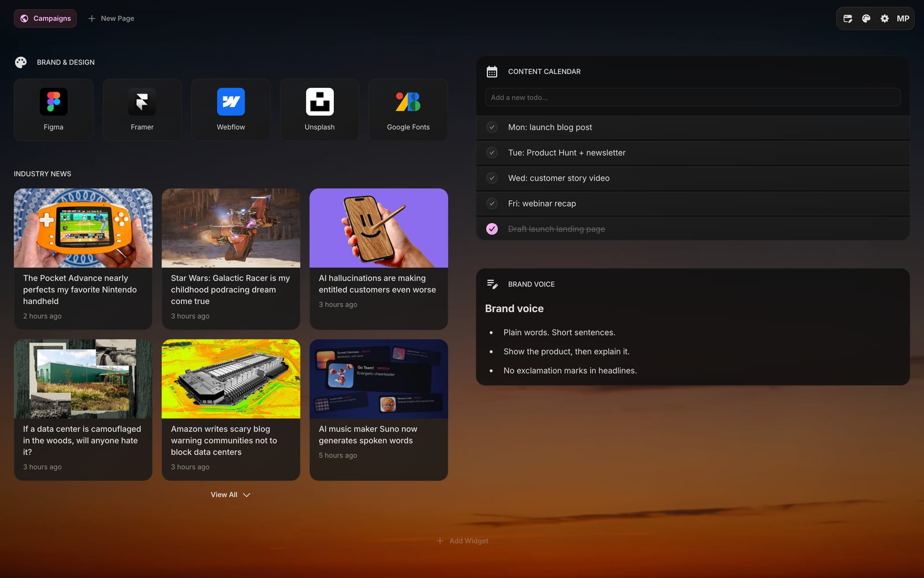The height and width of the screenshot is (578, 924).
Task: Tick the 'Fri: webinar recap' checkbox
Action: coord(492,203)
